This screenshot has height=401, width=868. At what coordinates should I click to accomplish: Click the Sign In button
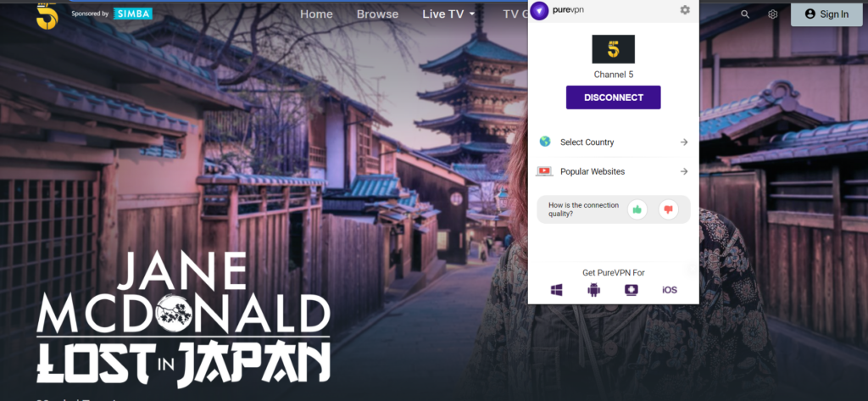click(826, 14)
